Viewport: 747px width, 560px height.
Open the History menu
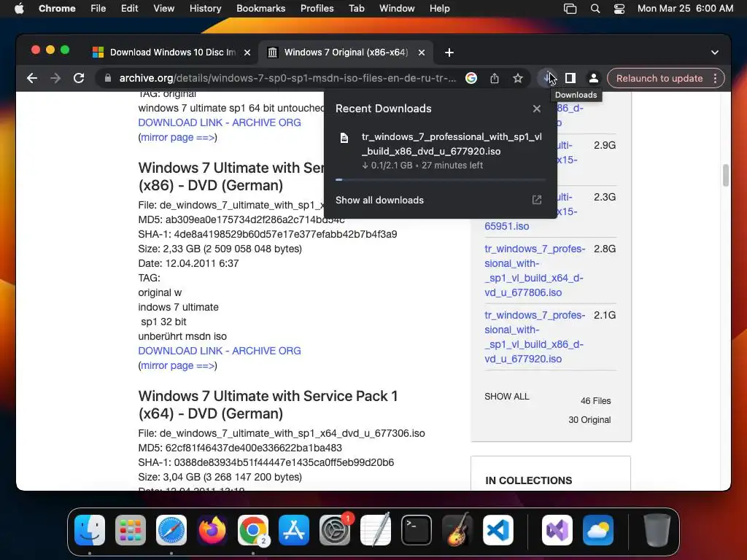(x=205, y=9)
